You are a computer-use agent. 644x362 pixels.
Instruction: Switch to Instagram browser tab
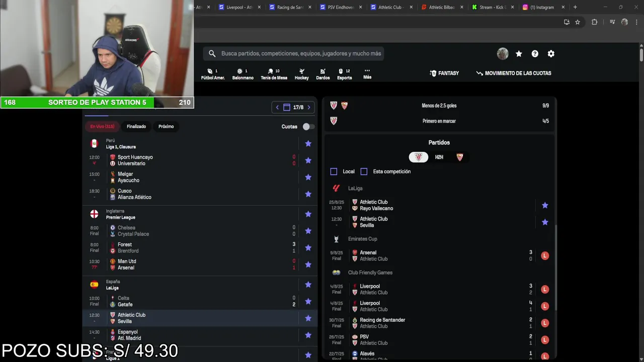coord(542,7)
